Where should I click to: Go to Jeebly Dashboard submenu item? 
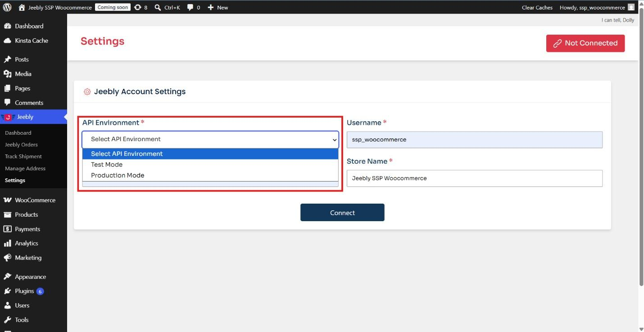tap(18, 133)
